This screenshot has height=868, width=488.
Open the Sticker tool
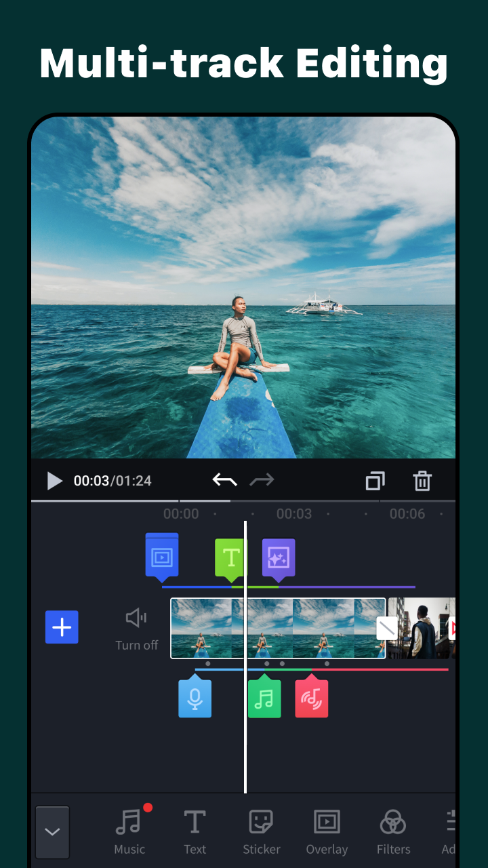tap(262, 832)
